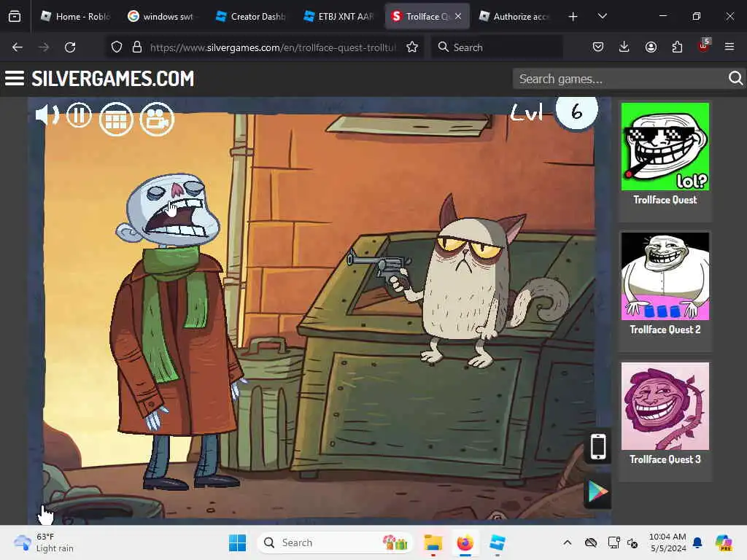Click the Firefox taskbar icon
This screenshot has width=747, height=560.
(x=465, y=542)
